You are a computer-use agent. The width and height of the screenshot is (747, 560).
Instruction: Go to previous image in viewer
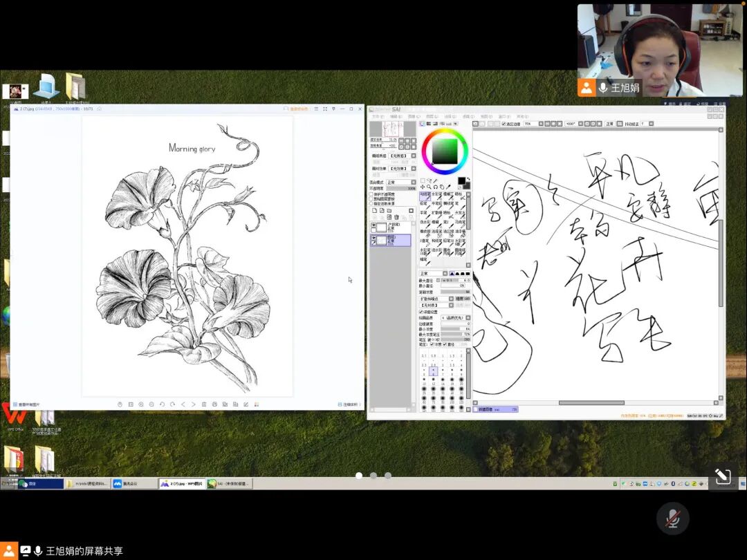[x=183, y=404]
